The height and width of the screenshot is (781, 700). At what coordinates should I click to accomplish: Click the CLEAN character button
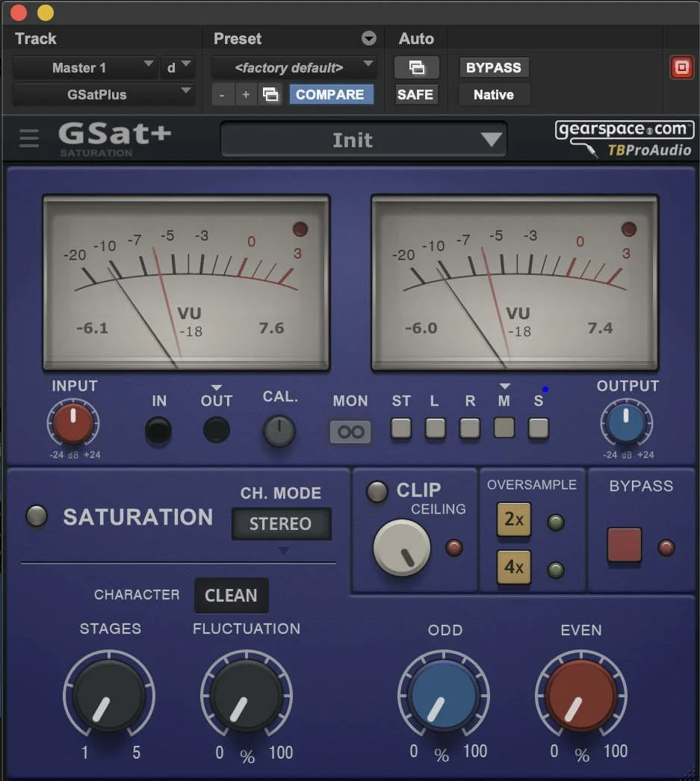(231, 596)
